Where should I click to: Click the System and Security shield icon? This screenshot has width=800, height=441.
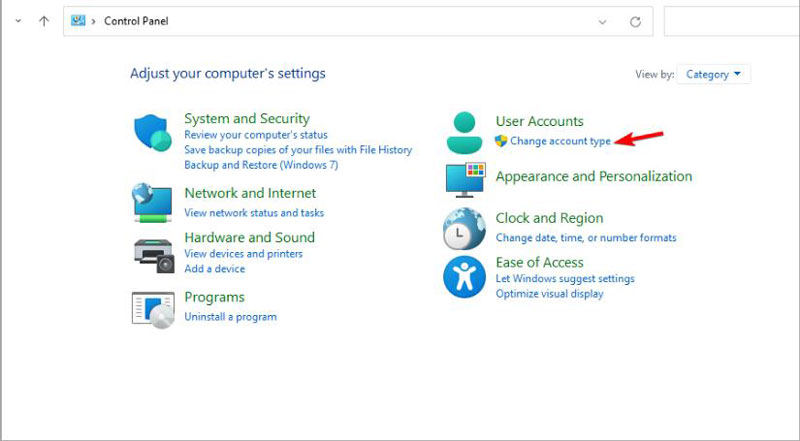point(153,133)
